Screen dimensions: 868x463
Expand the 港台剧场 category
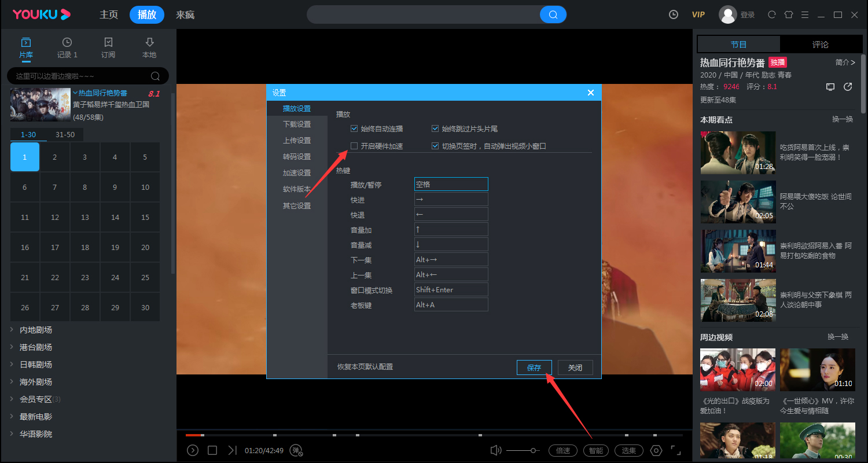click(x=35, y=347)
